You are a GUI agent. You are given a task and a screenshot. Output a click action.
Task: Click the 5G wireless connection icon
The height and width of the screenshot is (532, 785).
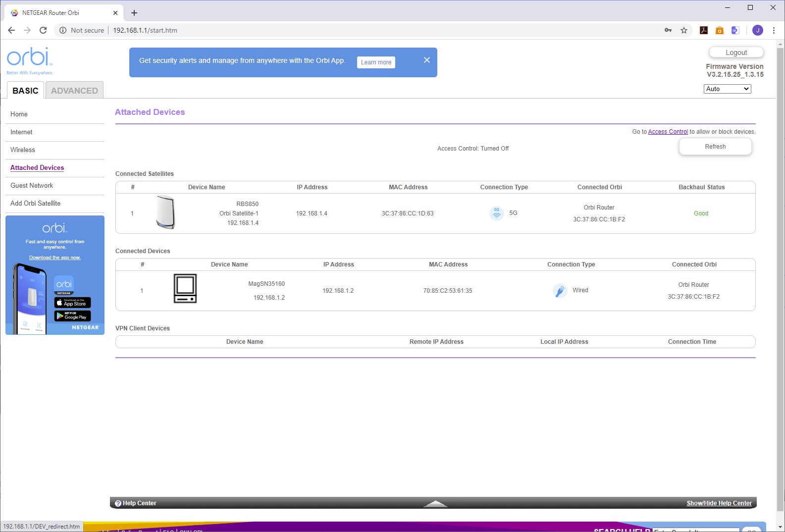[496, 213]
